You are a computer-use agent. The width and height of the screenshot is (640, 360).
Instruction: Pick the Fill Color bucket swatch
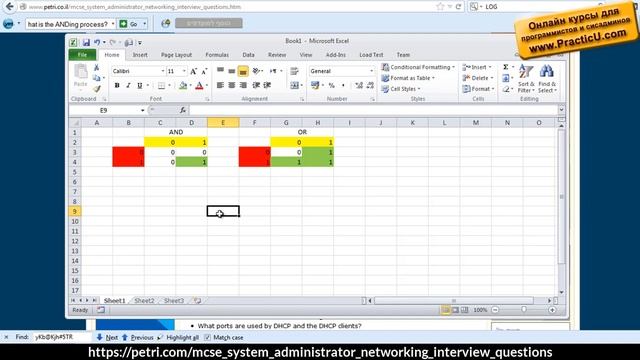[183, 85]
